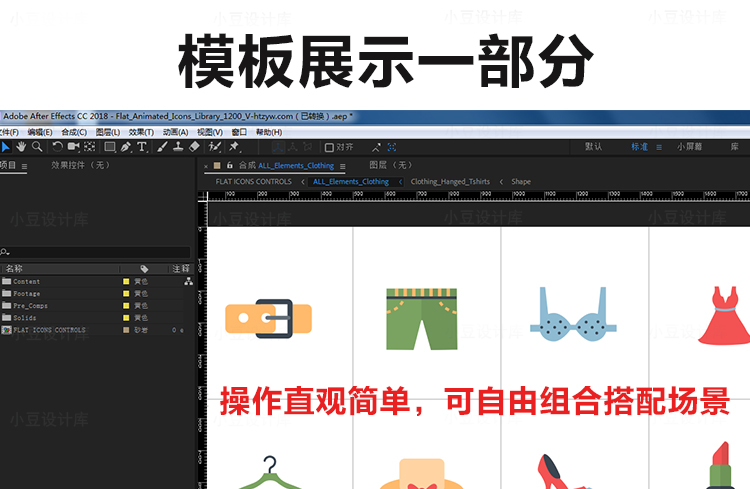
Task: Select the Rotation tool
Action: [x=57, y=147]
